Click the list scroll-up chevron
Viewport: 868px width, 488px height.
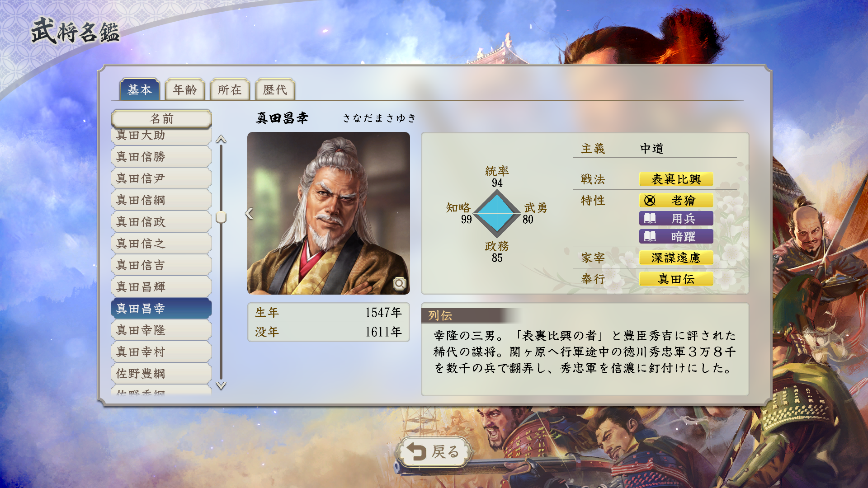click(x=221, y=139)
